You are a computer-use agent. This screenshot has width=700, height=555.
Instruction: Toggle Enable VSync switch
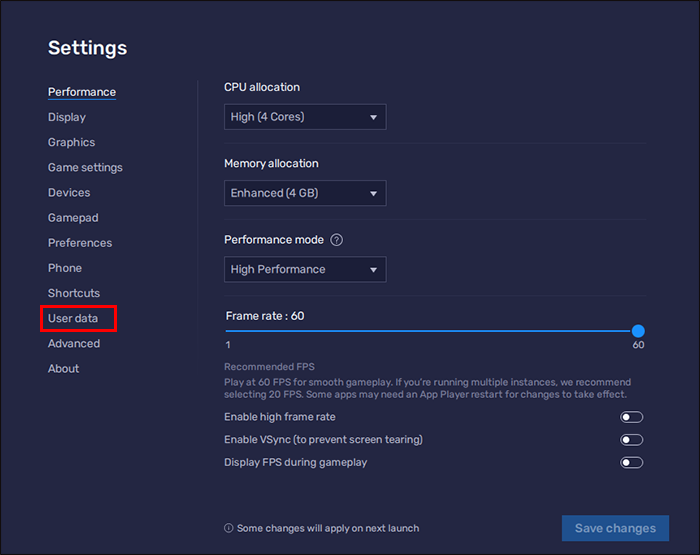tap(631, 440)
